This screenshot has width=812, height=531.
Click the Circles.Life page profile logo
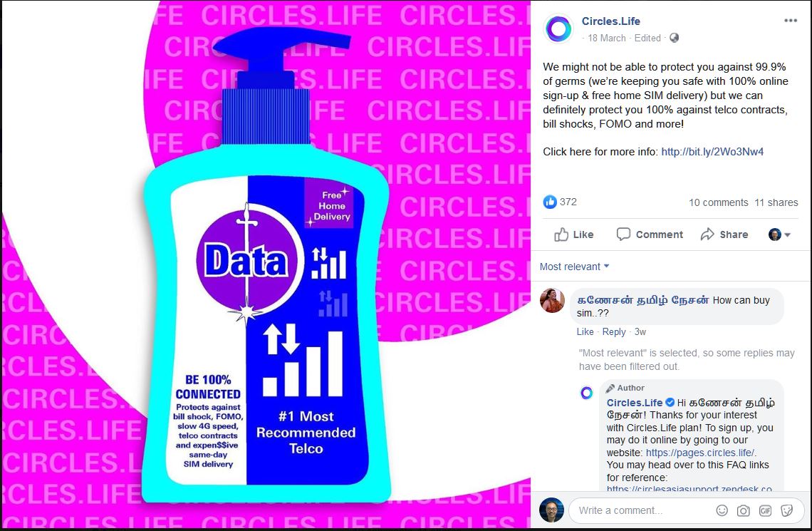click(558, 28)
